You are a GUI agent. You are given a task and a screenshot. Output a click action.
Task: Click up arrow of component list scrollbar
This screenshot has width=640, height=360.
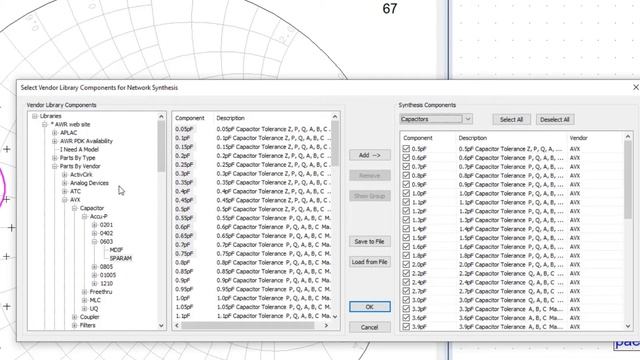(x=335, y=117)
